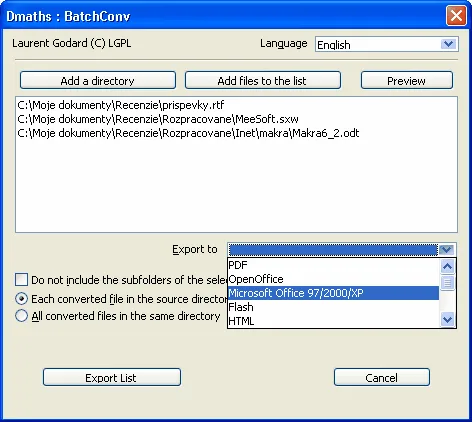The image size is (472, 422).
Task: Open the Preview button
Action: 407,80
